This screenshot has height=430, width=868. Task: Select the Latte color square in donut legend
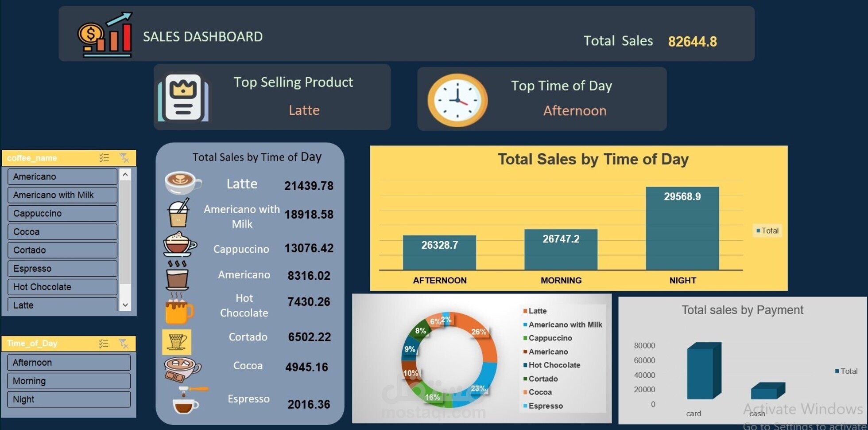(x=526, y=311)
